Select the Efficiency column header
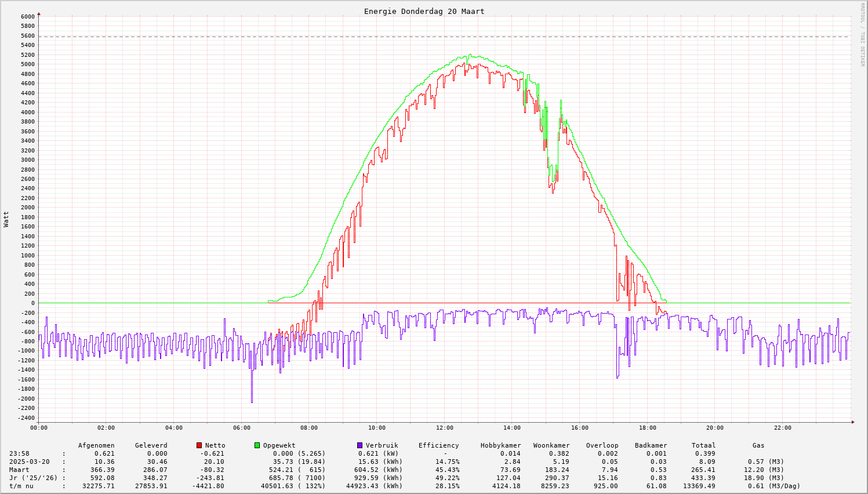Screen dimensions: 868x494 pos(438,445)
